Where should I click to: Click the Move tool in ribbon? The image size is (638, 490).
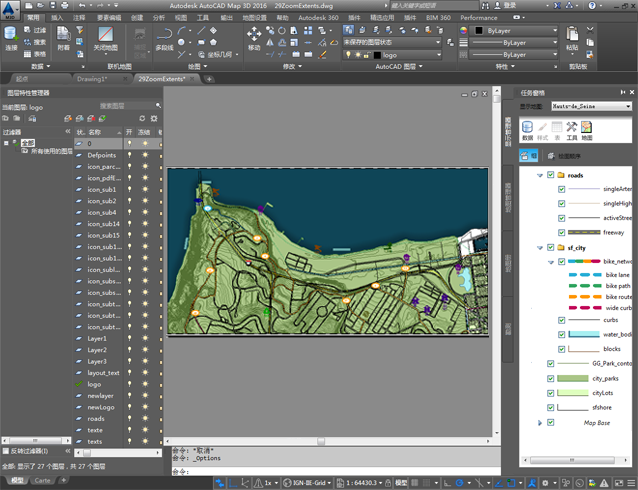[x=254, y=36]
